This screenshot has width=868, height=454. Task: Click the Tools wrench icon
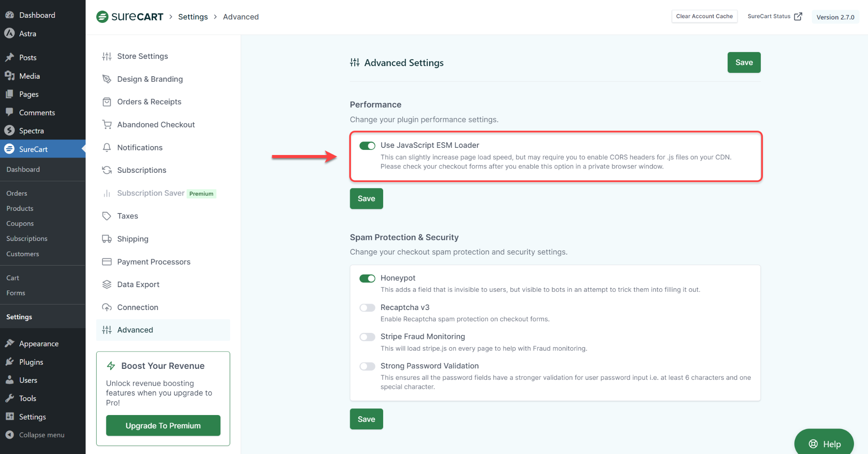pos(9,398)
